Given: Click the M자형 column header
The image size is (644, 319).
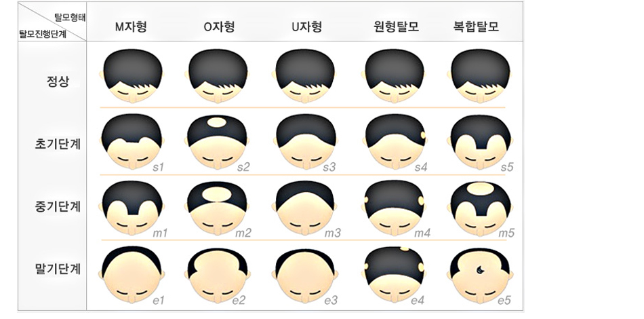Looking at the screenshot, I should pos(131,27).
